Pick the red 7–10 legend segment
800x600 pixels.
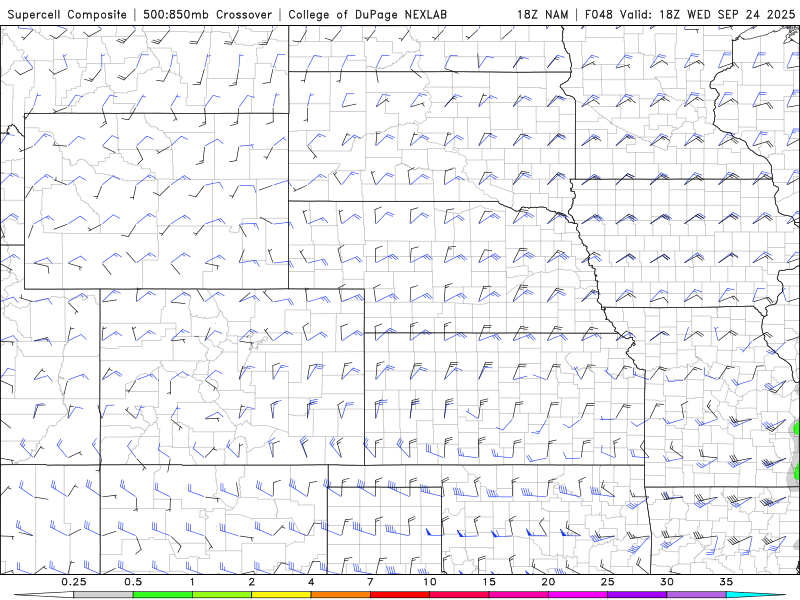[x=399, y=595]
